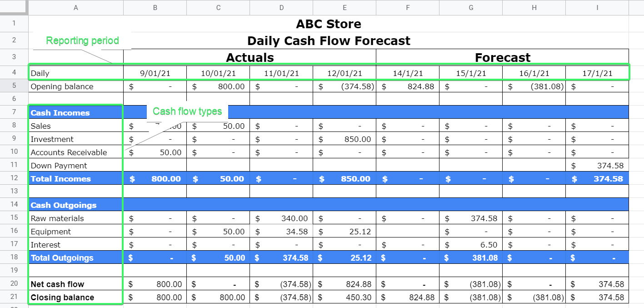Screen dimensions: 644x308
Task: Click the "Closing balance" label
Action: 62,298
